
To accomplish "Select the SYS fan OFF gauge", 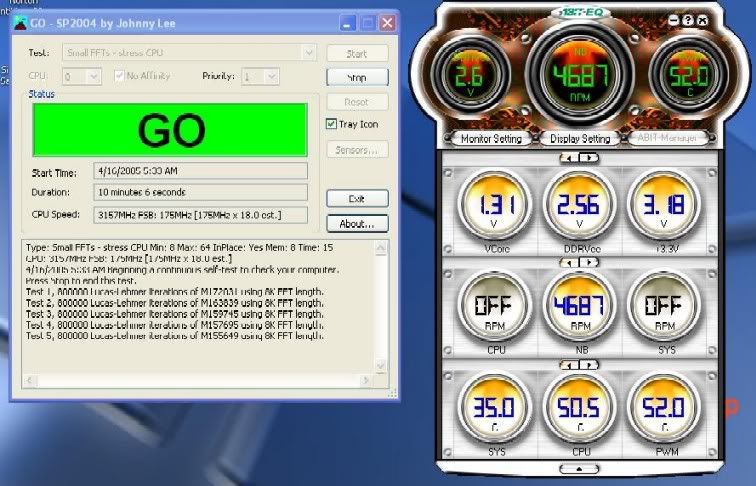I will point(664,307).
